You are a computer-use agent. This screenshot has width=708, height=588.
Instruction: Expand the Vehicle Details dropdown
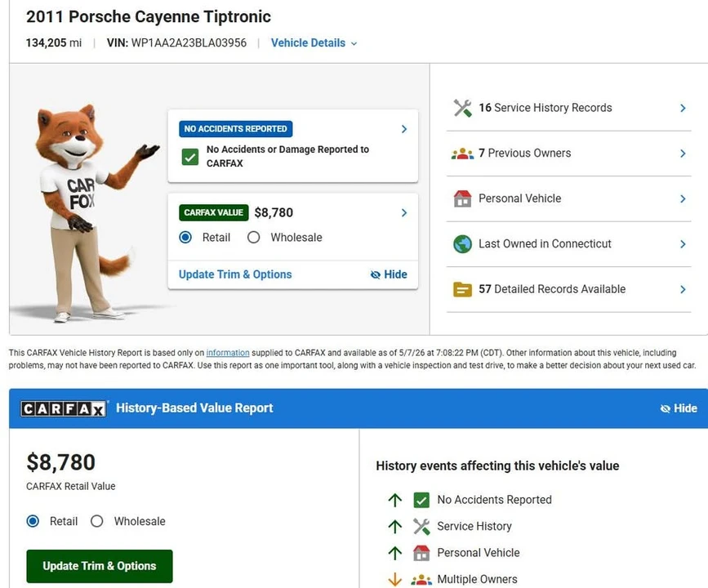pos(314,43)
